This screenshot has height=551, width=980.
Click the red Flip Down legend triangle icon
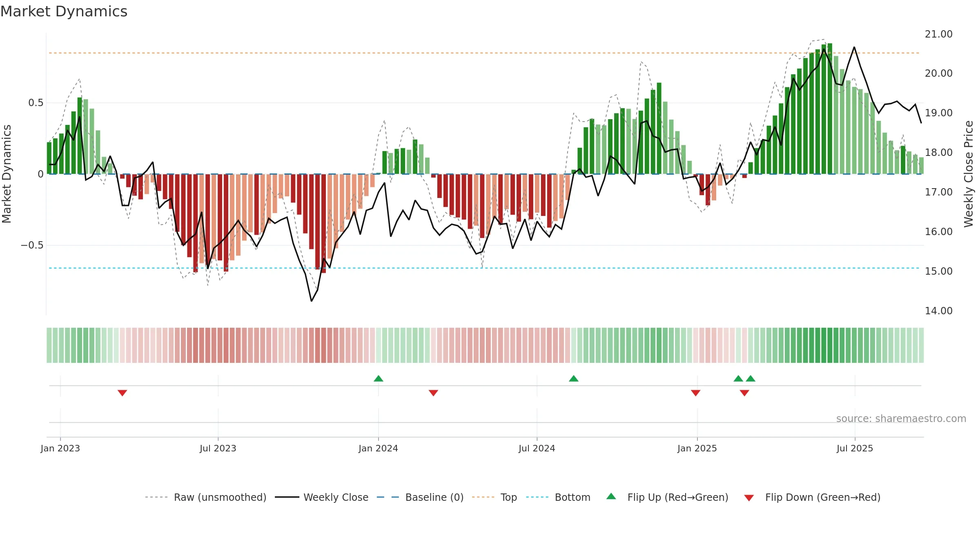click(x=749, y=498)
